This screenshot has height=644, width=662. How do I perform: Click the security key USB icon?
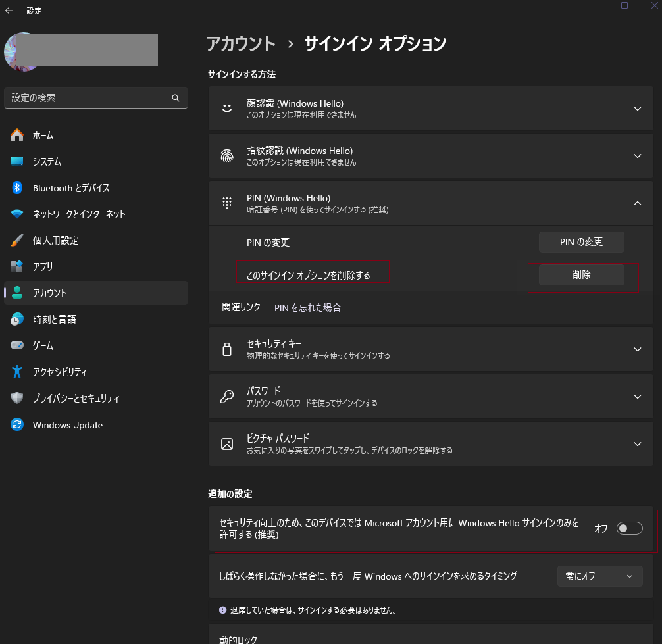click(227, 349)
